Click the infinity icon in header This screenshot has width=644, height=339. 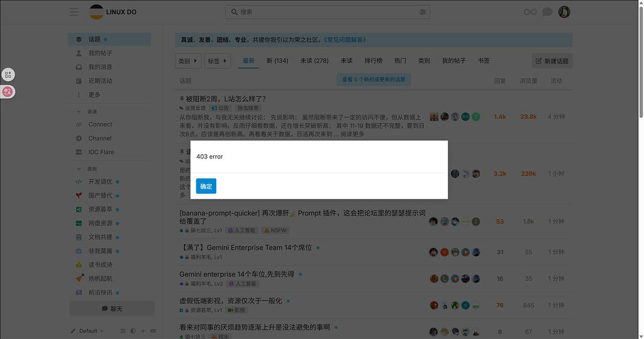(x=530, y=12)
